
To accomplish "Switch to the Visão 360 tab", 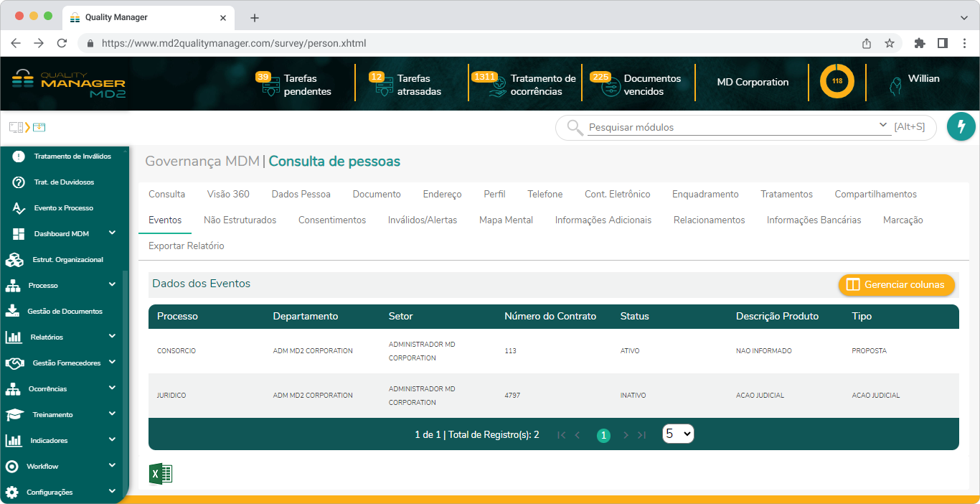I will [230, 194].
